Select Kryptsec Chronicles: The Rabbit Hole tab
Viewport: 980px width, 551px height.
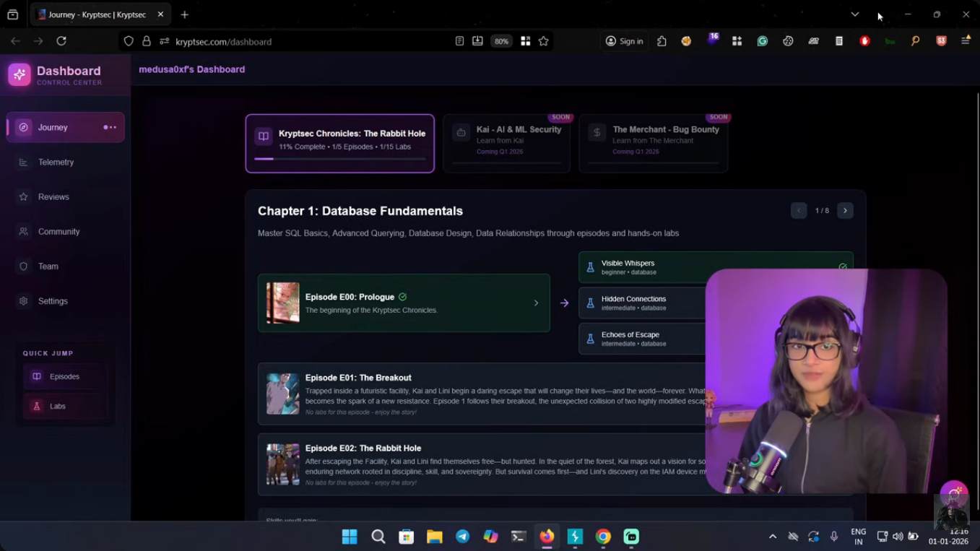click(340, 143)
